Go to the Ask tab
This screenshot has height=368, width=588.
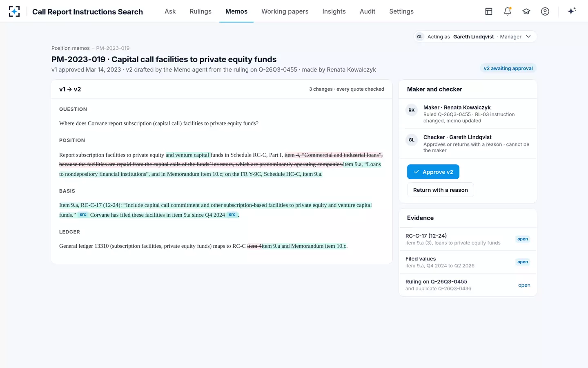tap(170, 11)
